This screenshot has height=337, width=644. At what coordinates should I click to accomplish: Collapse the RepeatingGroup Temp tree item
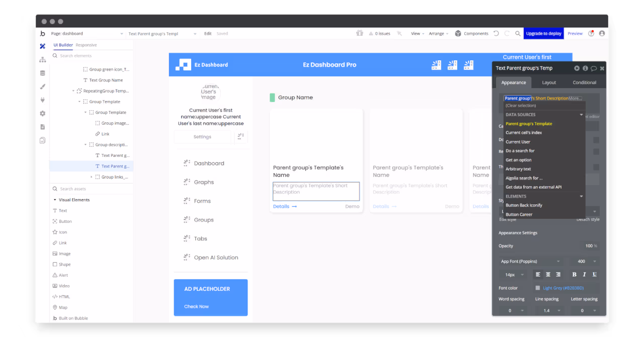tap(73, 91)
